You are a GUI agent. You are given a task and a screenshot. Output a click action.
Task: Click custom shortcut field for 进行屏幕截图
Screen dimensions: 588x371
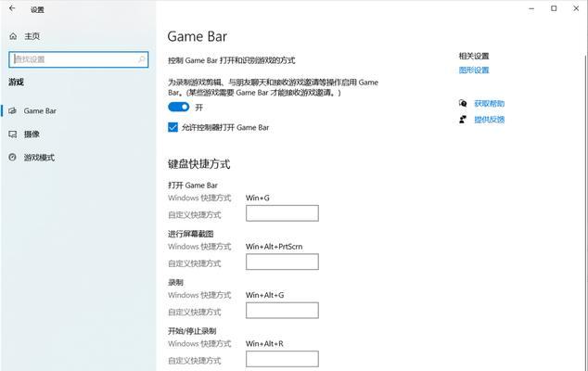pos(282,262)
